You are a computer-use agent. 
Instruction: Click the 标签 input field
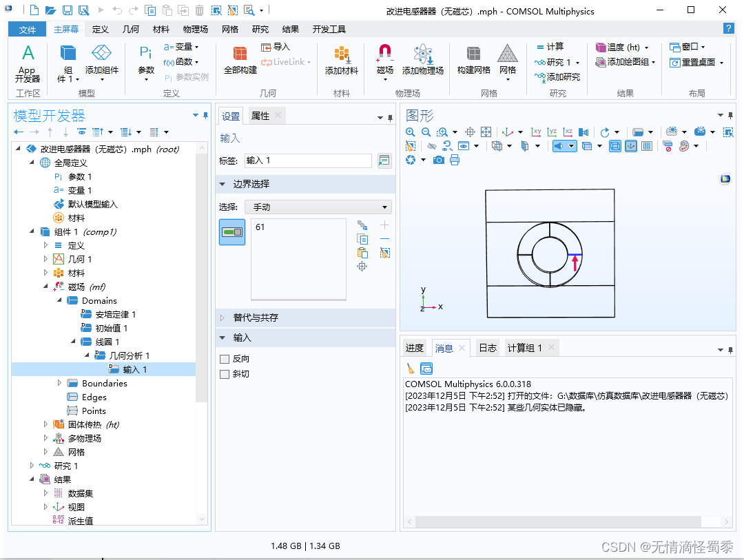308,161
